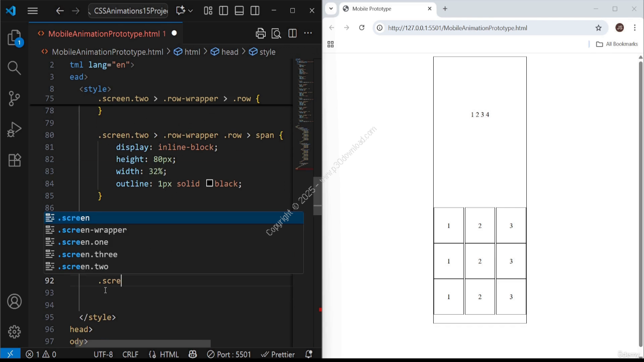The image size is (644, 362).
Task: Open the Search view in activity bar
Action: tap(15, 68)
